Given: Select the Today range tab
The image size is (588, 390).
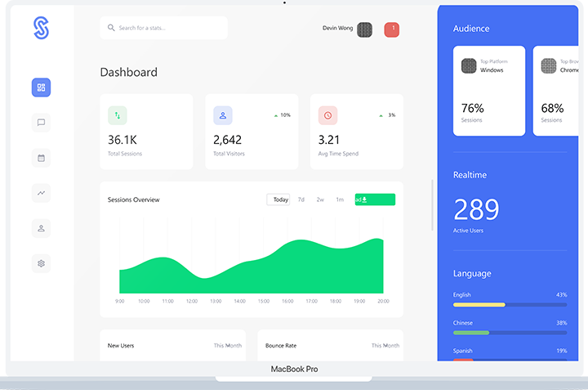Looking at the screenshot, I should (280, 199).
